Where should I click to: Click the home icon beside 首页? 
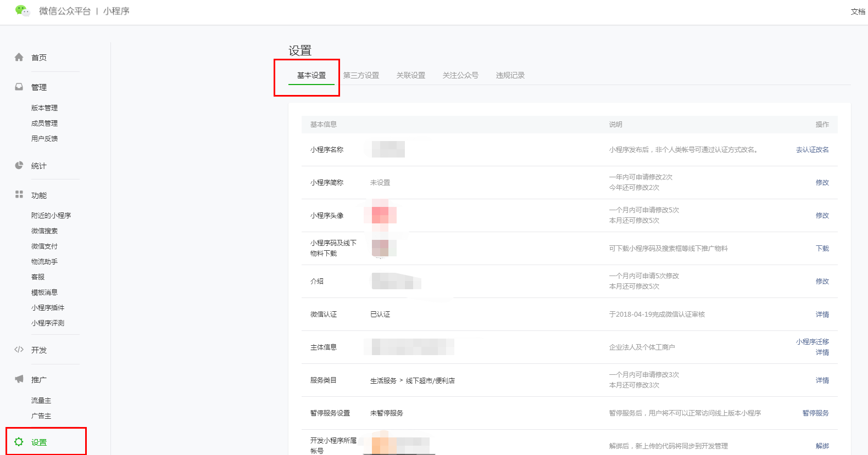point(19,57)
